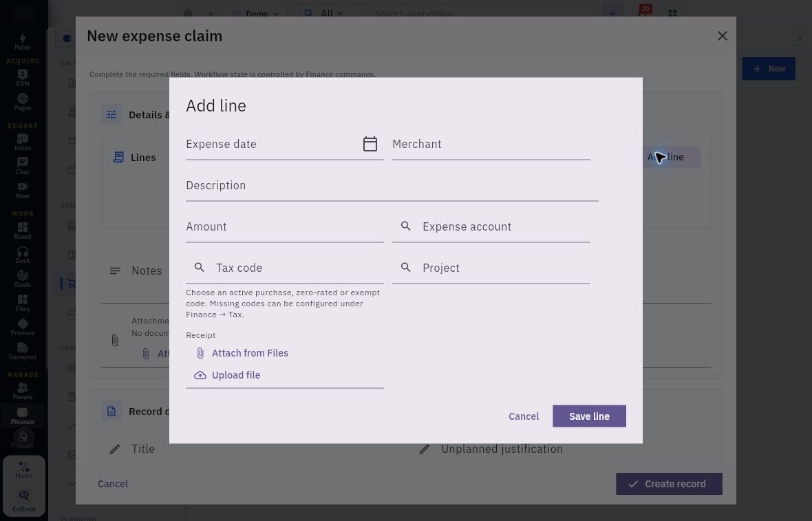Open Goals in the sidebar
Screen dimensions: 812x521
pos(22,279)
